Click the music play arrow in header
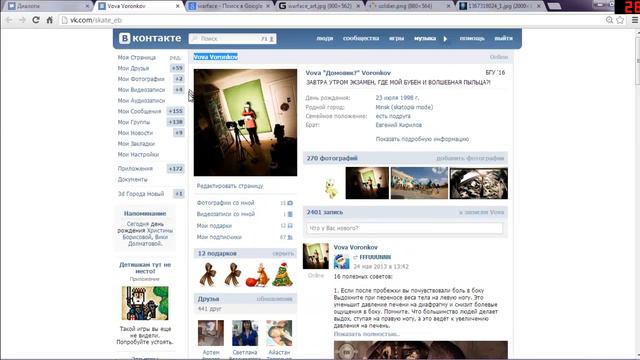 point(445,38)
